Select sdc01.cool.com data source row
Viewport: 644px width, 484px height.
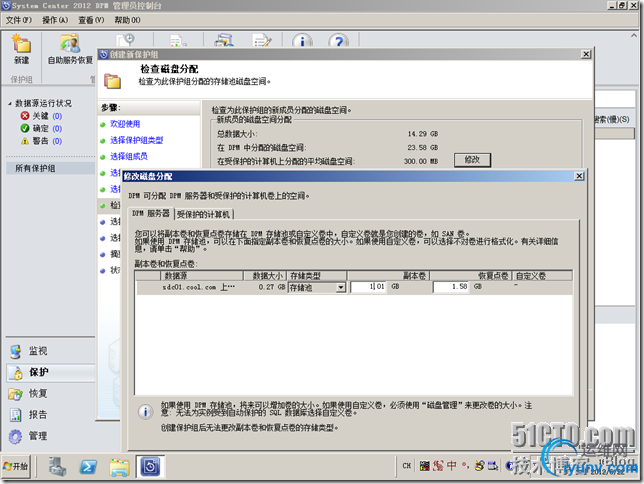pyautogui.click(x=354, y=287)
